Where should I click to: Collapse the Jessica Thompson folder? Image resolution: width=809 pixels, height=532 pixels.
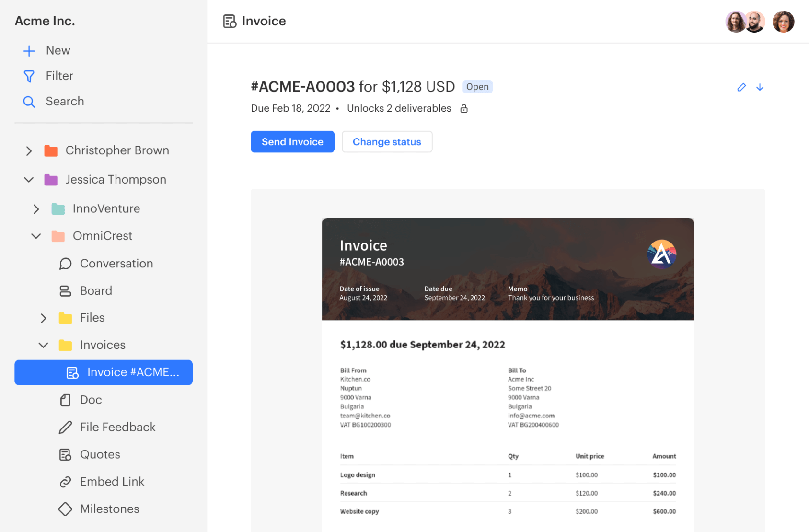coord(29,179)
